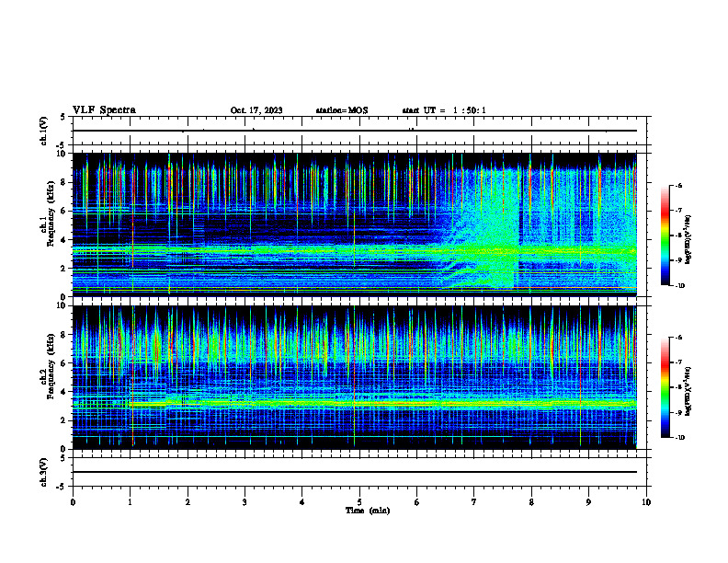Click the ch.2 "Frequency (kHz)" axis label

51,366
